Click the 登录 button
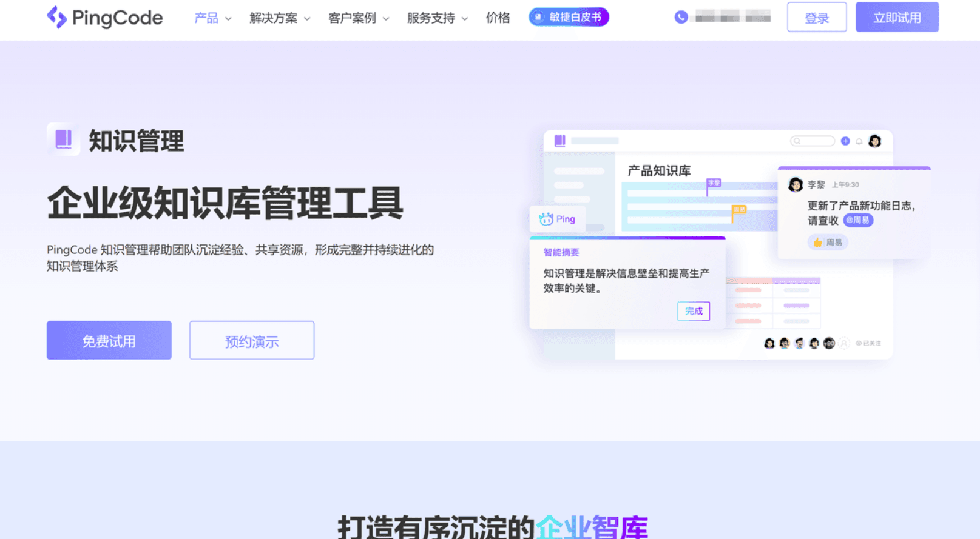 tap(817, 18)
